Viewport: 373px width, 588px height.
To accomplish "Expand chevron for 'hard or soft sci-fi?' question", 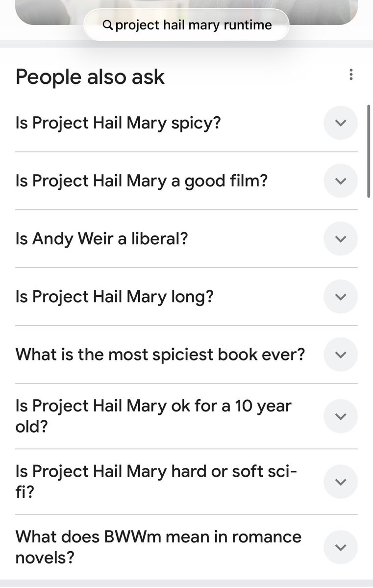I will [340, 482].
